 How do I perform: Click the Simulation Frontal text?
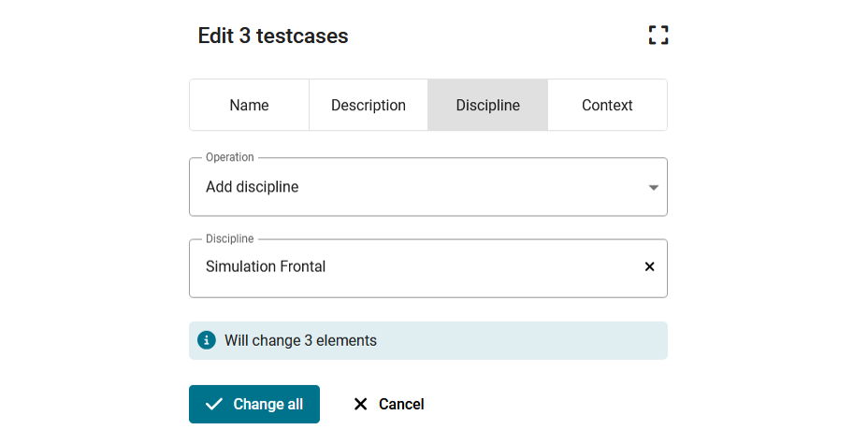click(x=266, y=266)
